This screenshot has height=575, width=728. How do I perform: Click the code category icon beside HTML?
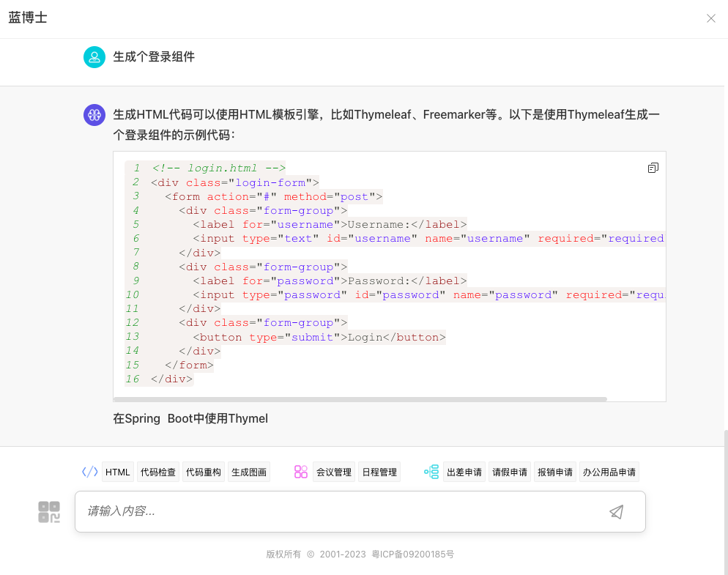[x=90, y=472]
